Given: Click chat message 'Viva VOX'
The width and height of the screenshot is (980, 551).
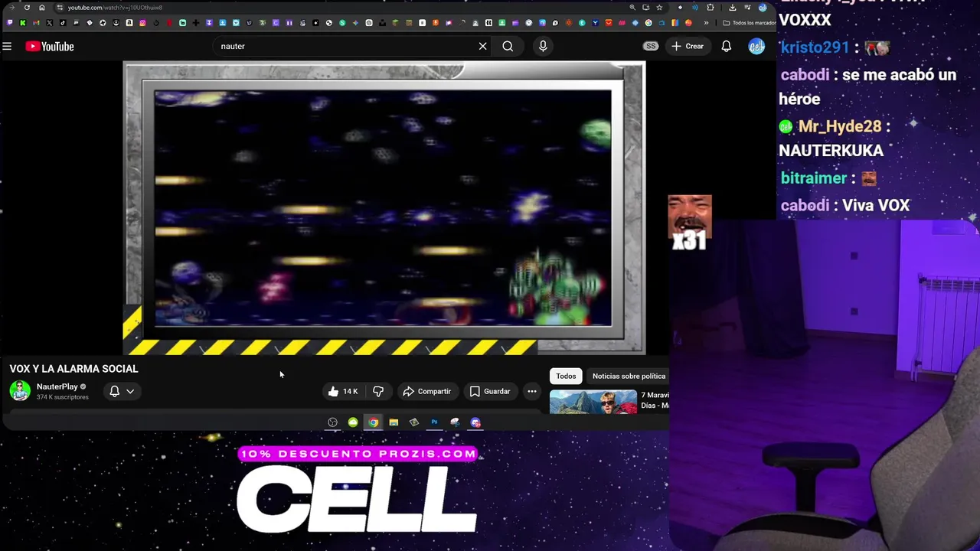Looking at the screenshot, I should (876, 205).
